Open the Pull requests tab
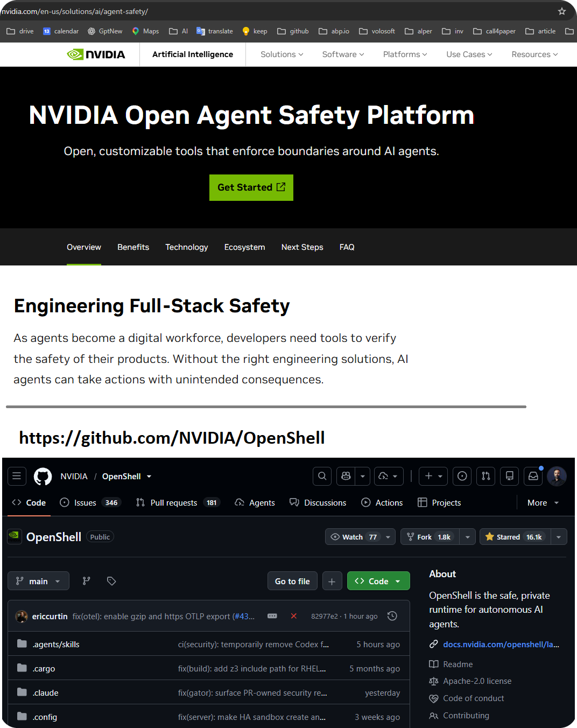This screenshot has width=577, height=728. (178, 502)
